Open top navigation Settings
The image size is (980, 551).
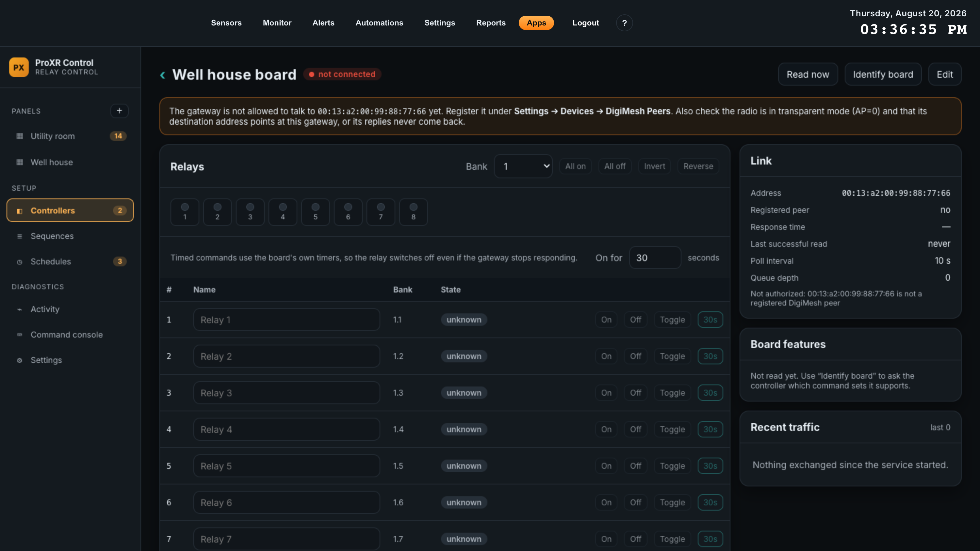[x=440, y=23]
